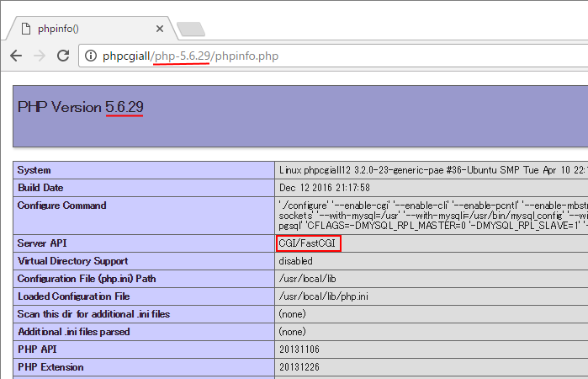Click Additional .ini files parsed label
The height and width of the screenshot is (379, 588).
[x=74, y=332]
